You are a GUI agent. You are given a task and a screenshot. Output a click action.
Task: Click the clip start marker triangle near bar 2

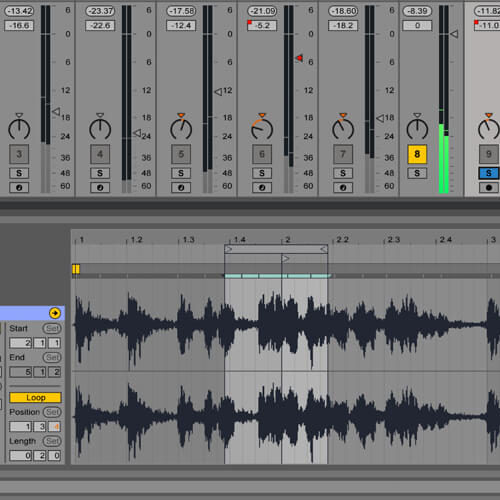coord(286,258)
